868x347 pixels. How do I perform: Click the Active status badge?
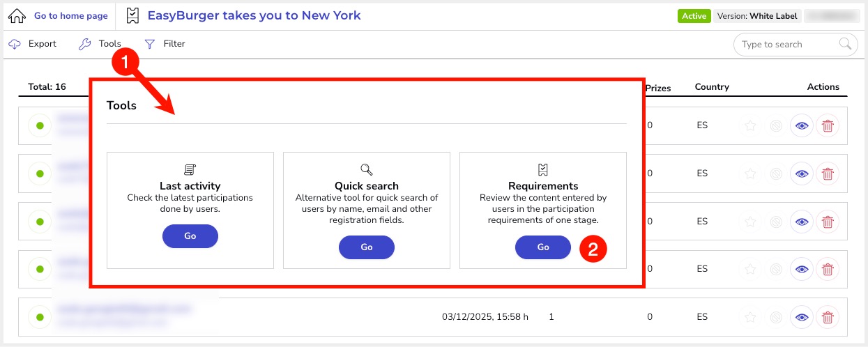pos(693,16)
